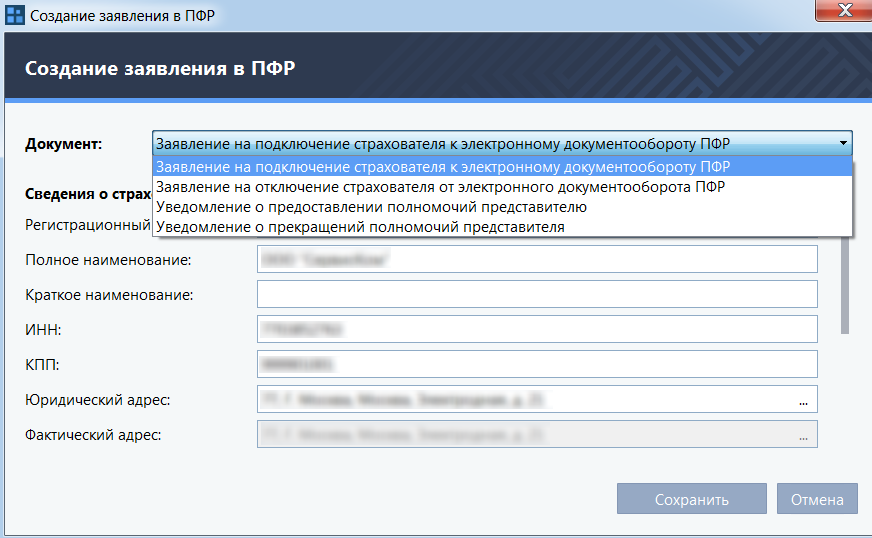Viewport: 872px width, 538px height.
Task: Click the ИНН input field
Action: [537, 329]
